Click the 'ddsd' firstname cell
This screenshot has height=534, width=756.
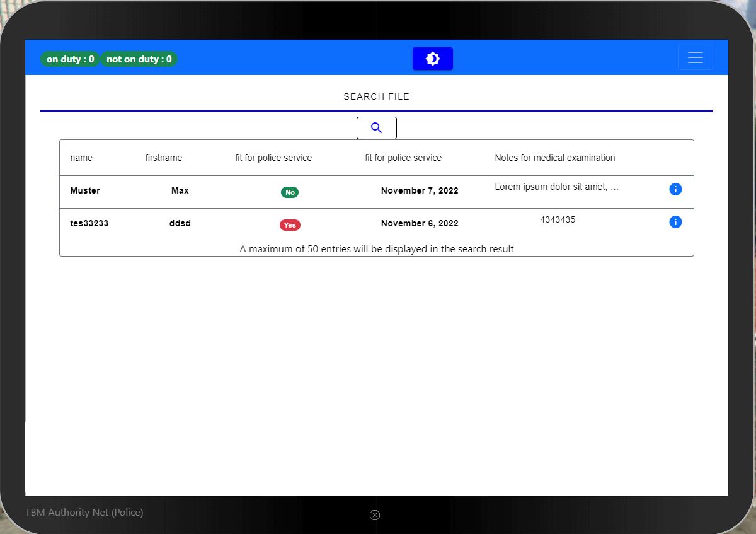click(x=180, y=223)
